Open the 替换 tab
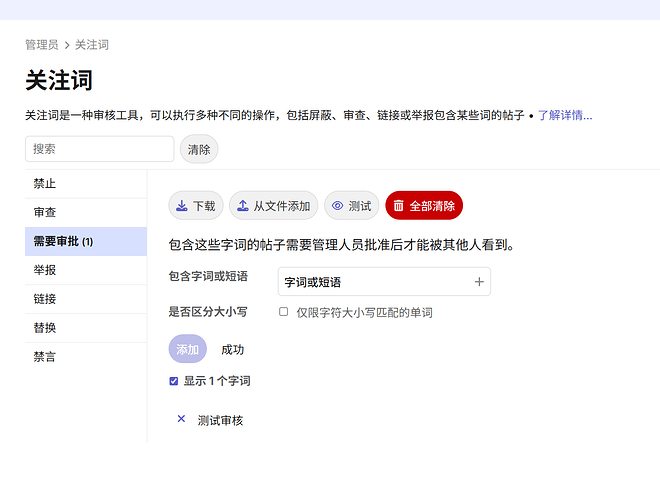The height and width of the screenshot is (500, 660). pyautogui.click(x=86, y=327)
